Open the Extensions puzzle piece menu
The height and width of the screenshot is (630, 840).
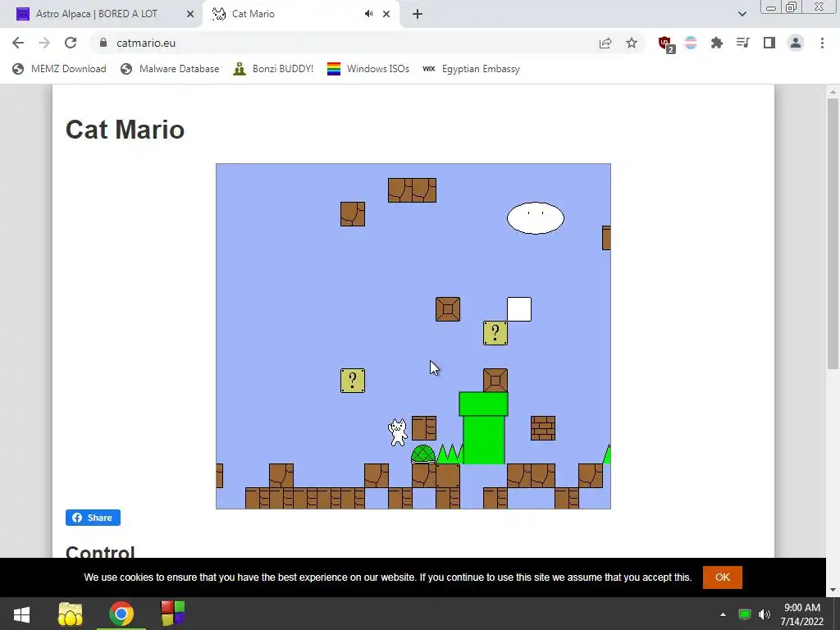pyautogui.click(x=717, y=43)
